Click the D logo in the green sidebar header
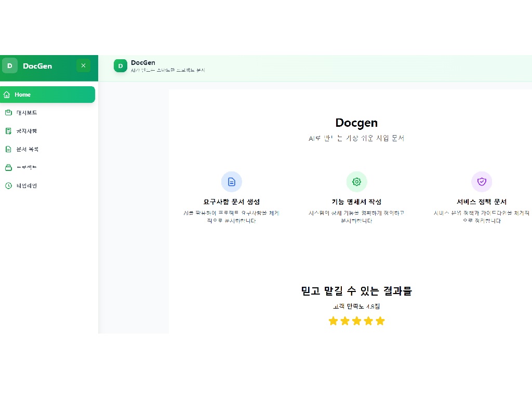Image resolution: width=532 pixels, height=399 pixels. pyautogui.click(x=10, y=66)
